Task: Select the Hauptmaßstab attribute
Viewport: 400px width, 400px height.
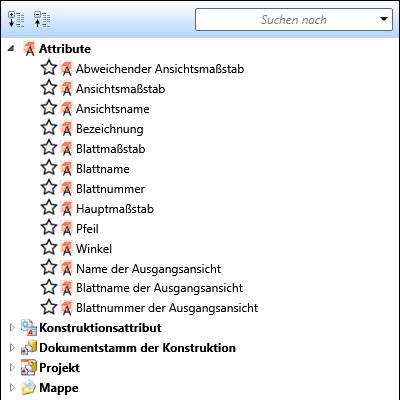Action: tap(115, 209)
